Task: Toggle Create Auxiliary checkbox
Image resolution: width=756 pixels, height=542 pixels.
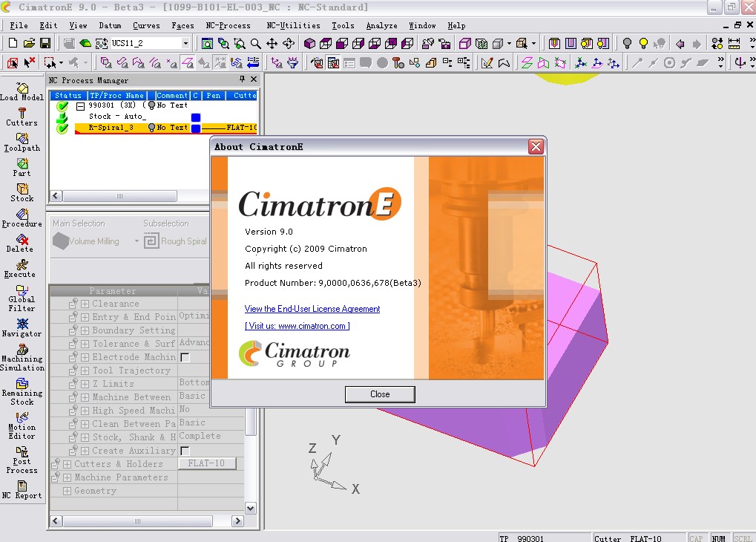Action: click(x=185, y=451)
